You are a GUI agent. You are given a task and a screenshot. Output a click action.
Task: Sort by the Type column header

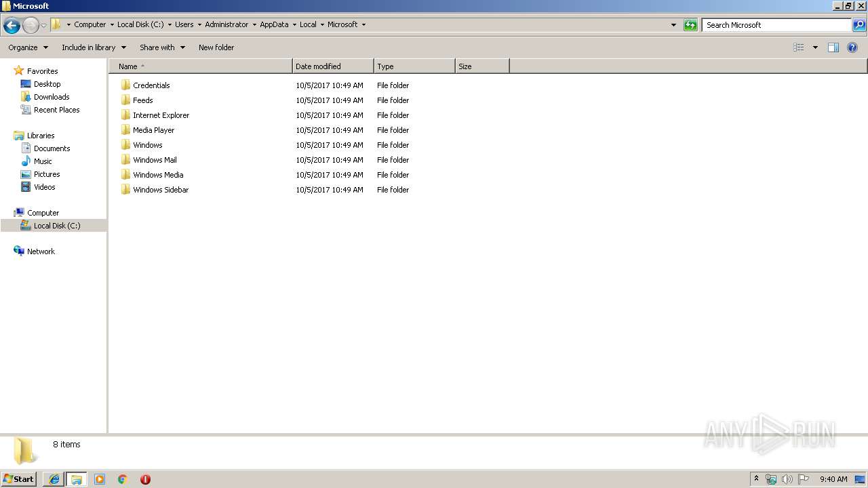click(x=414, y=66)
